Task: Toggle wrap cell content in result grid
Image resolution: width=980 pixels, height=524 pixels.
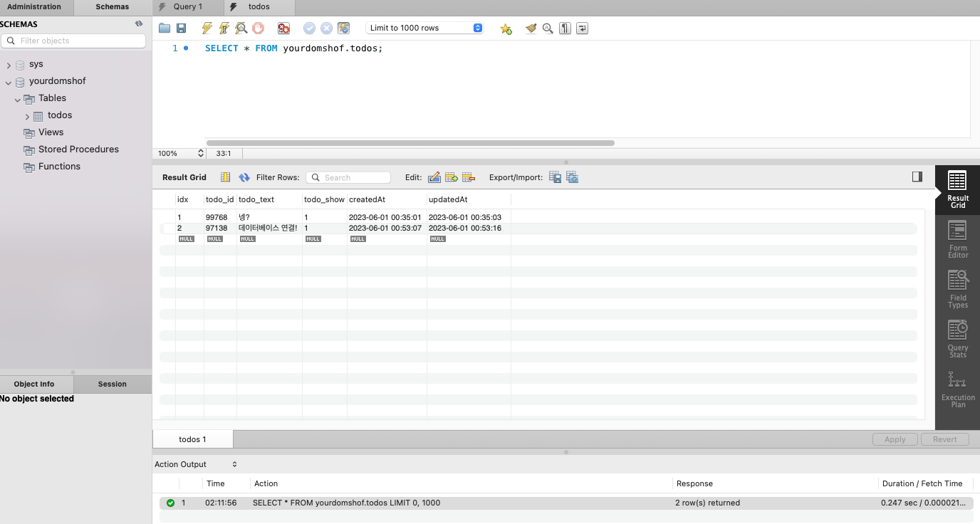Action: pos(225,177)
